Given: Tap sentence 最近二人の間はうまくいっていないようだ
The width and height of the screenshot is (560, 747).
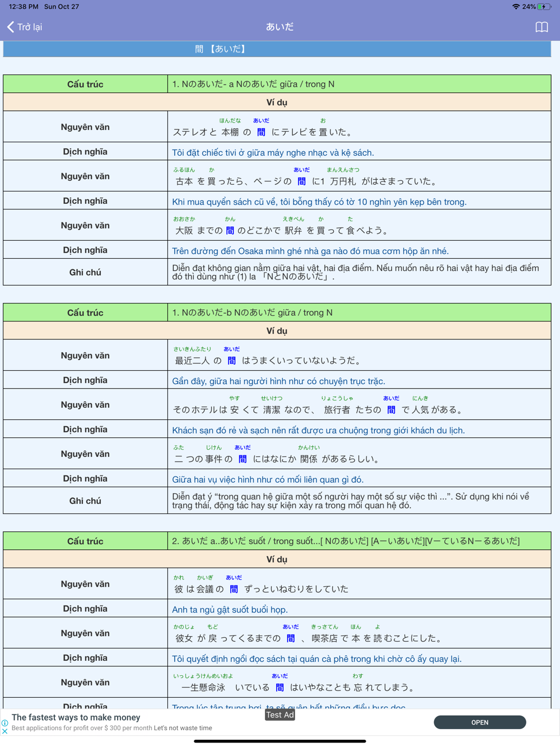Looking at the screenshot, I should 268,361.
